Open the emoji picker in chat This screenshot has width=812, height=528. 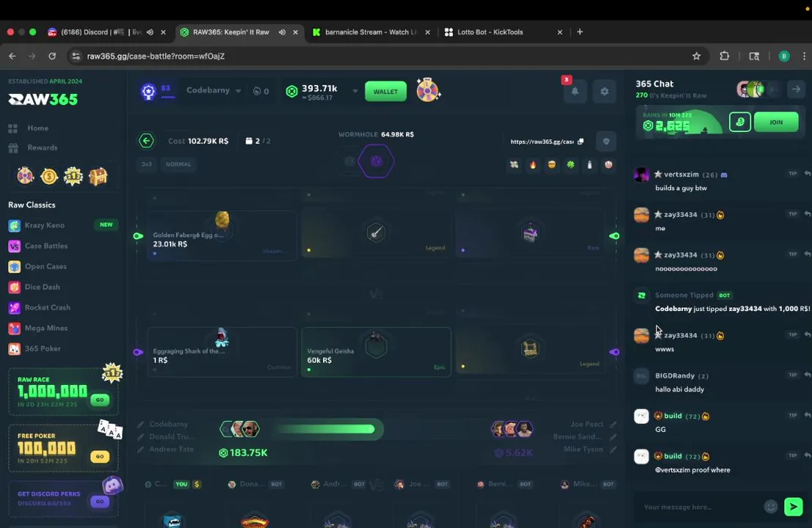770,507
